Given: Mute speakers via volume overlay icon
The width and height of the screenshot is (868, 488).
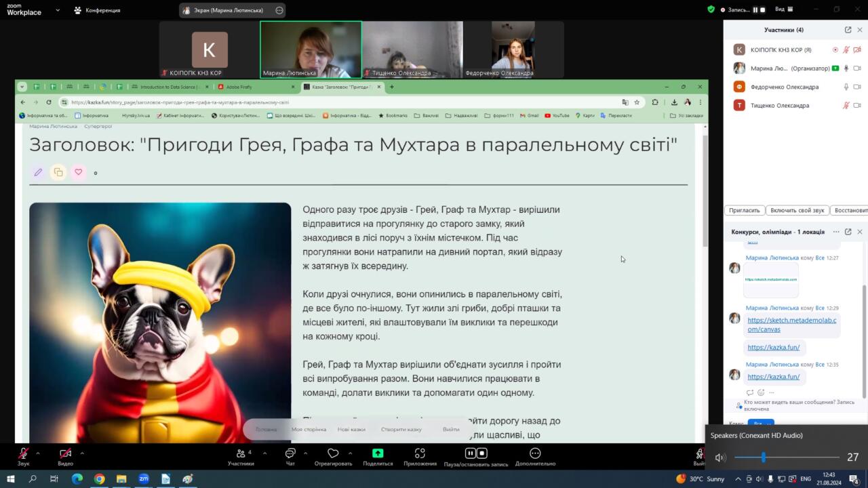Looking at the screenshot, I should click(x=720, y=457).
